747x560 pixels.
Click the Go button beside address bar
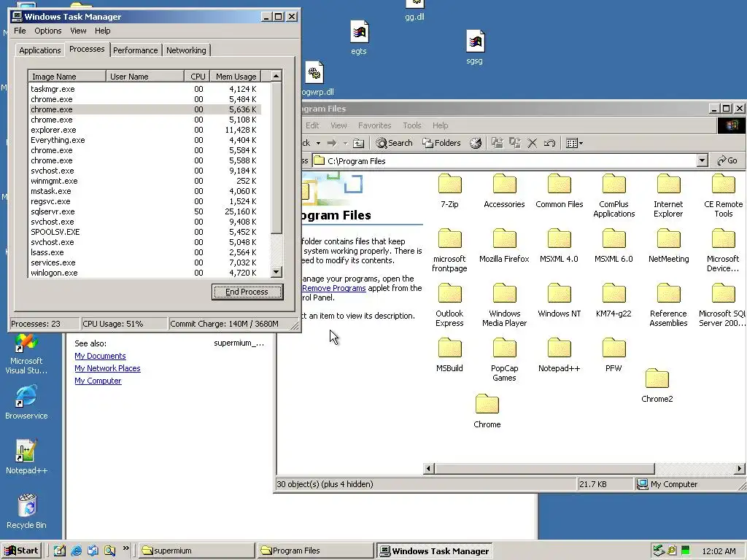(x=727, y=161)
